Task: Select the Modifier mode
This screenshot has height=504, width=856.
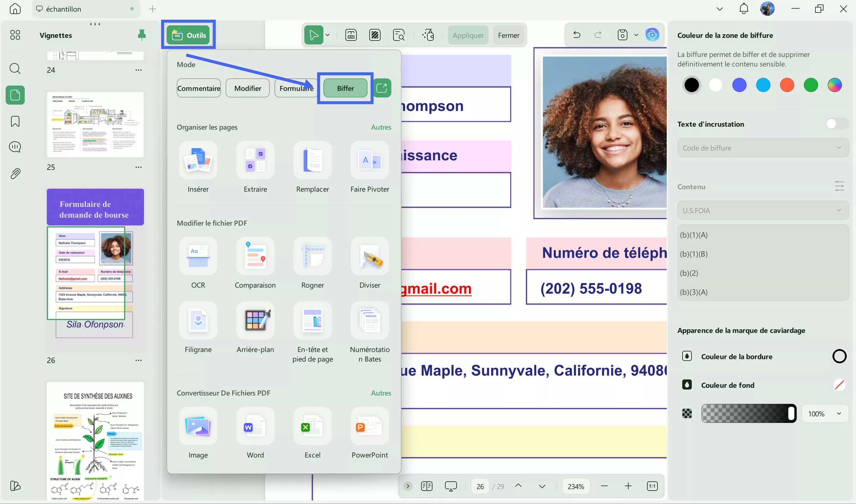Action: [247, 88]
